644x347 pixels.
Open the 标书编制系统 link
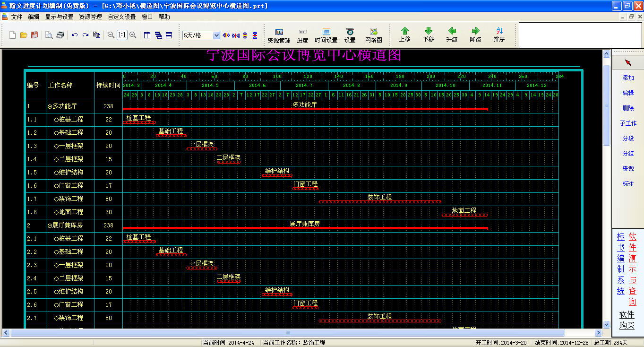(621, 264)
